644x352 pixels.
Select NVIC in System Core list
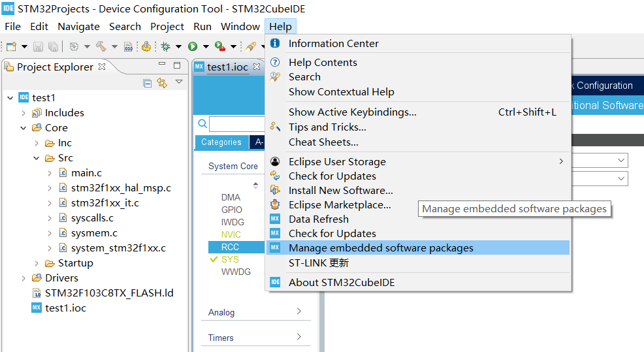pyautogui.click(x=231, y=234)
